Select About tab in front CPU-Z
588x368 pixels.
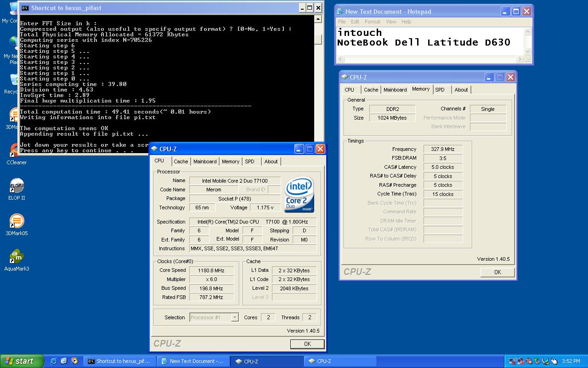point(271,161)
